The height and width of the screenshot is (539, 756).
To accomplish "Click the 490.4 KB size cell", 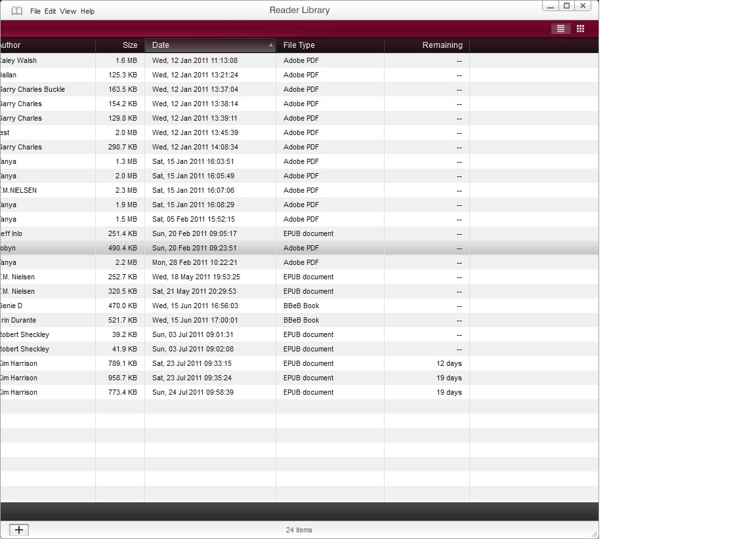I will point(123,249).
